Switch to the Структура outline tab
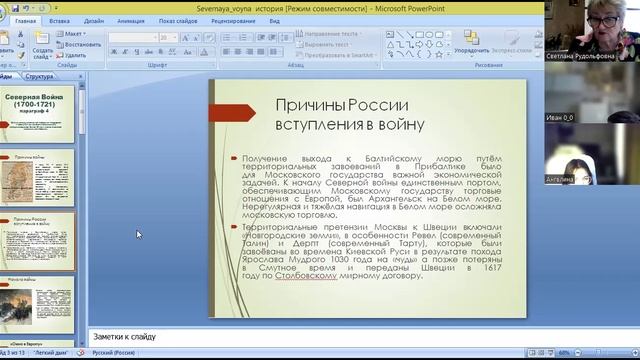640x360 pixels. point(39,76)
